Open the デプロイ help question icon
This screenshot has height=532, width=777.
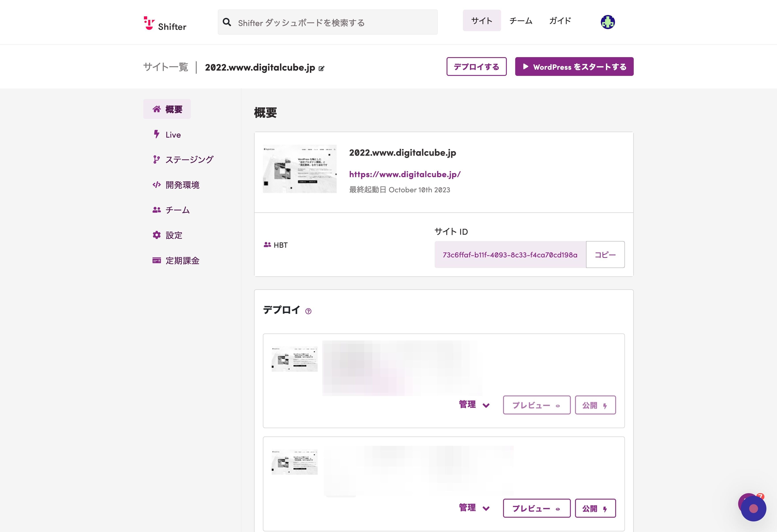pyautogui.click(x=308, y=311)
